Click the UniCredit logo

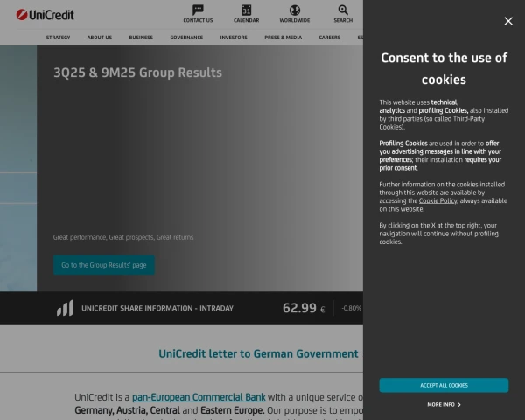45,15
